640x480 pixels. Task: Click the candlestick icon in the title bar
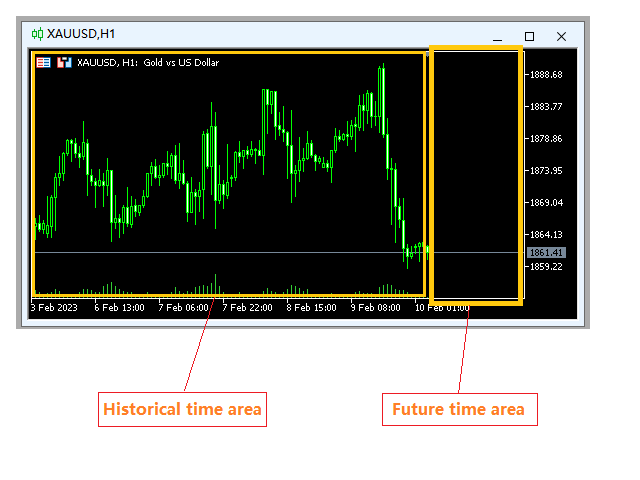[37, 34]
